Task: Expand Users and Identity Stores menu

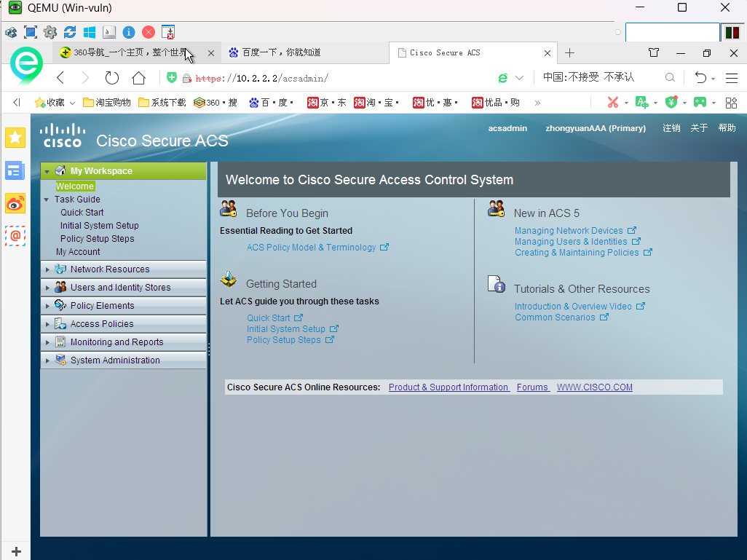Action: point(47,288)
